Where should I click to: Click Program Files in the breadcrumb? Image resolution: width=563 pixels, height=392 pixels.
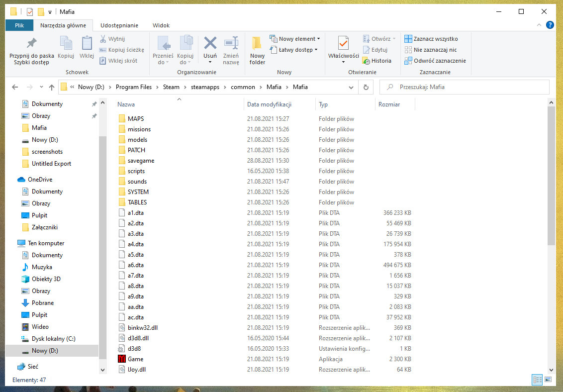[x=134, y=87]
